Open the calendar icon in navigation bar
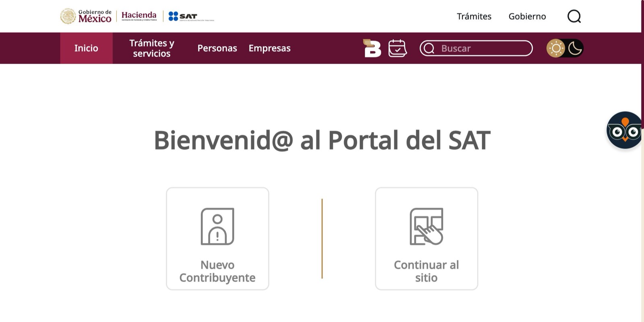Screen dimensions: 644x322 tap(397, 48)
